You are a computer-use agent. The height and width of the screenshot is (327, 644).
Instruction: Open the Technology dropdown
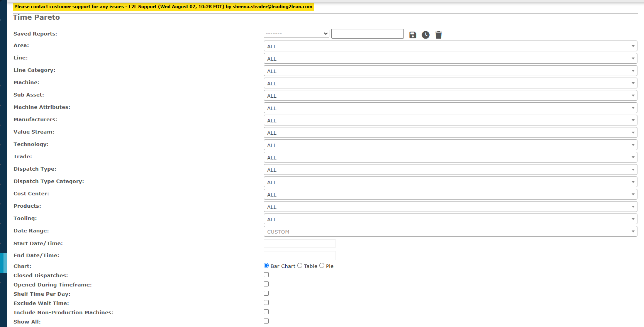click(x=450, y=145)
